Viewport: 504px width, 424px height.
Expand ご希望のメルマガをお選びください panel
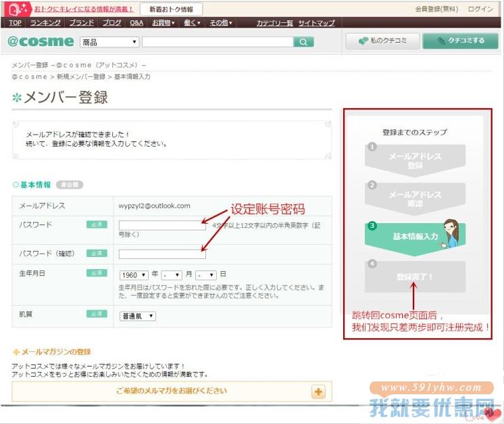(172, 391)
